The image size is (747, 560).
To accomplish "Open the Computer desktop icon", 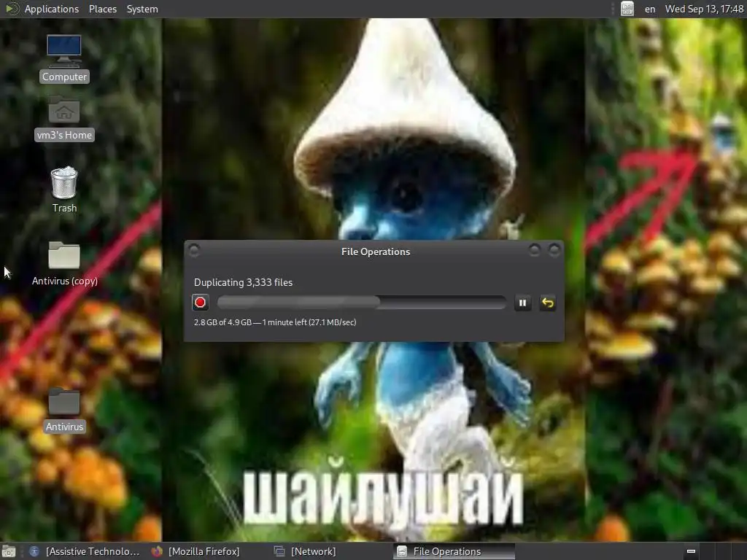I will point(64,58).
